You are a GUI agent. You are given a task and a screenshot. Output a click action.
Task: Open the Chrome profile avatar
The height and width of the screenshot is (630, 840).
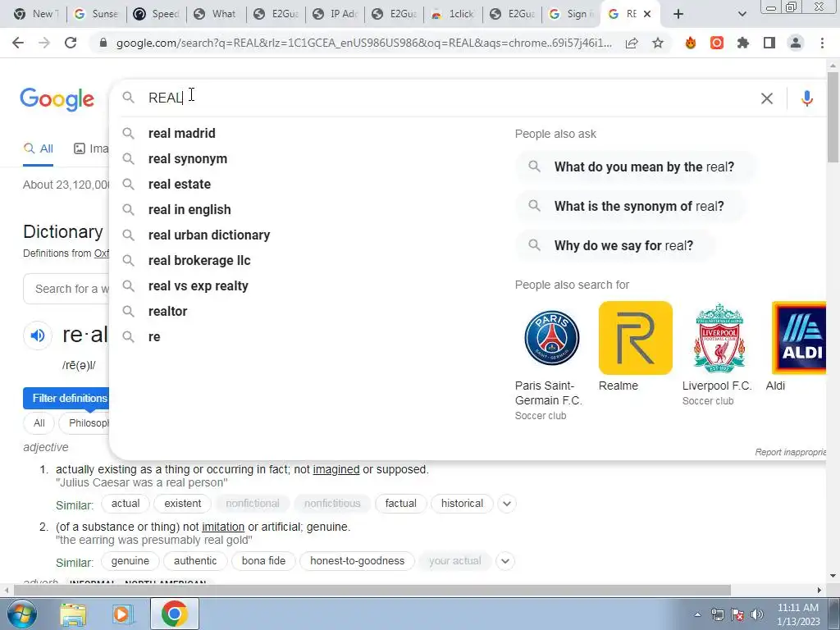(796, 43)
